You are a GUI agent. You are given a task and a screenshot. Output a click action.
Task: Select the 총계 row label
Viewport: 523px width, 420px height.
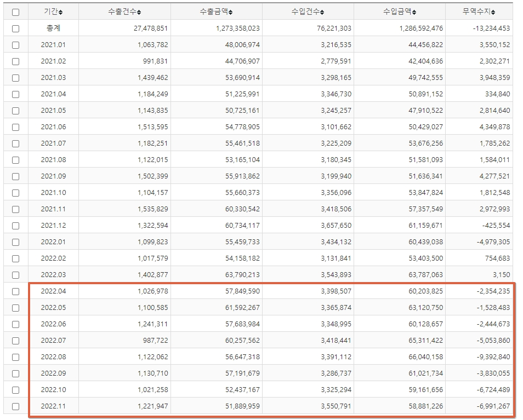53,28
